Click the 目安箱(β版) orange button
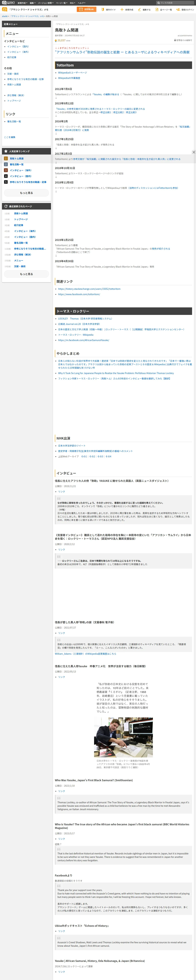The width and height of the screenshot is (196, 980). pyautogui.click(x=86, y=9)
